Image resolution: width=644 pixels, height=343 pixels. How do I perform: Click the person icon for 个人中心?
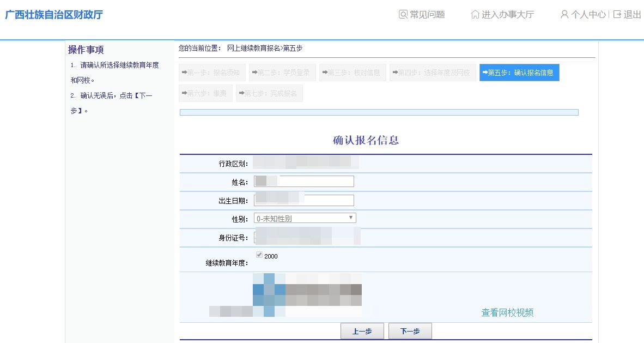coord(564,15)
